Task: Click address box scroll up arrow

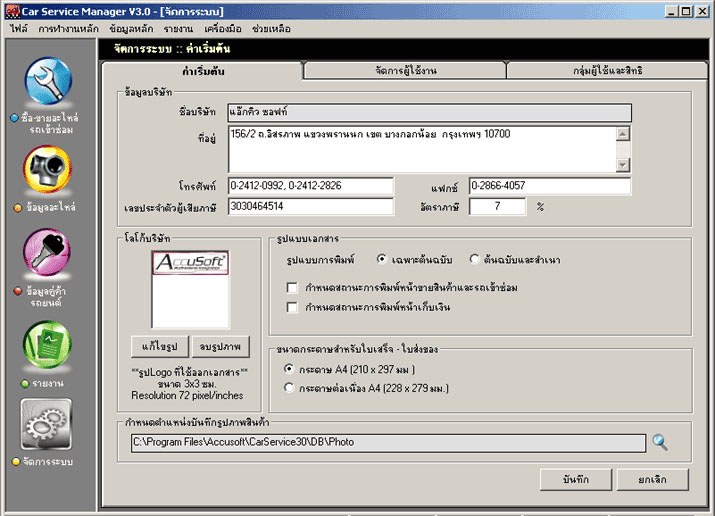Action: [622, 134]
